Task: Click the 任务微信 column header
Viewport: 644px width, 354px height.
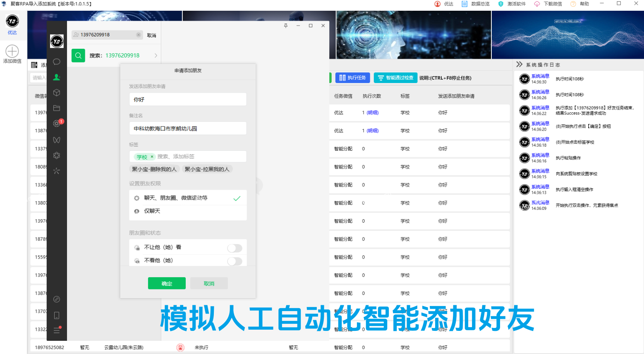Action: pos(343,96)
